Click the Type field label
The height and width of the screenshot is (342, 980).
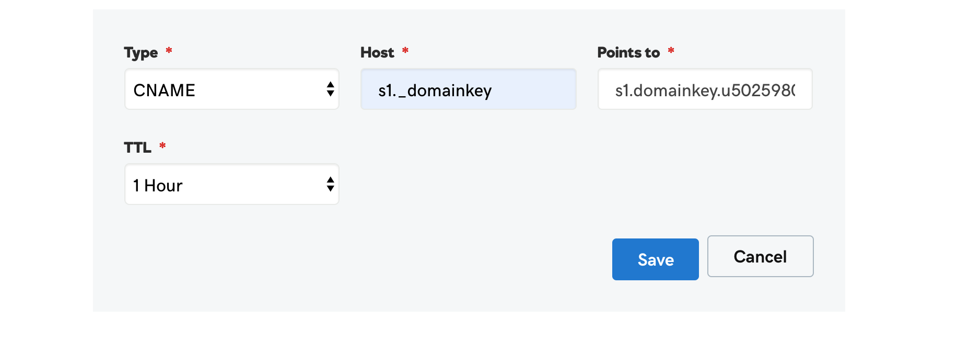(141, 53)
